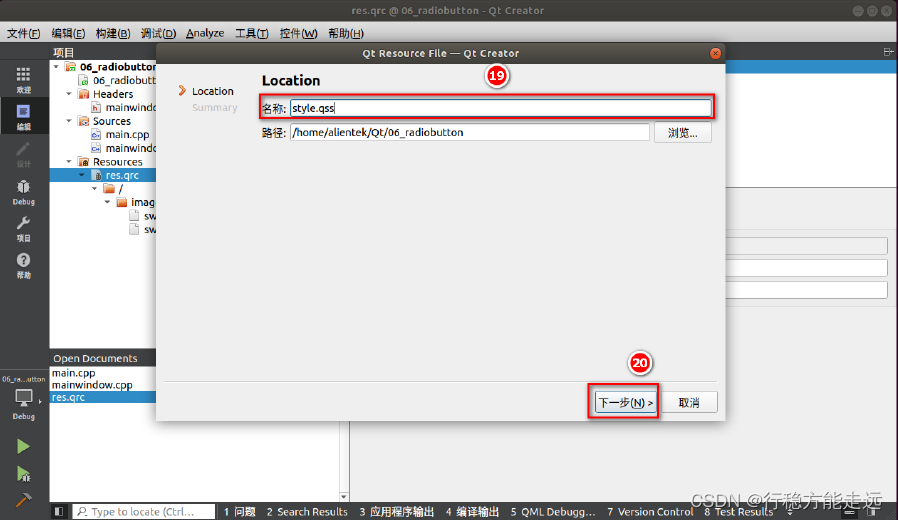Viewport: 898px width, 520px height.
Task: Collapse the Headers folder
Action: (x=69, y=94)
